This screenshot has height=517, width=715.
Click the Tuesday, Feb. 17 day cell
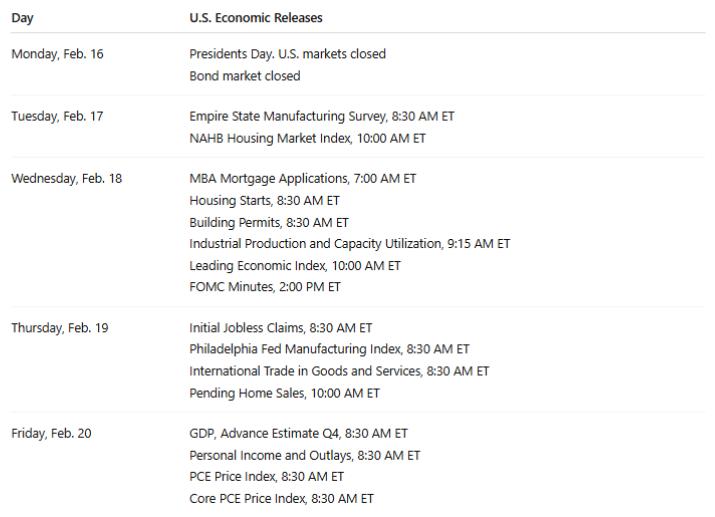[x=57, y=116]
